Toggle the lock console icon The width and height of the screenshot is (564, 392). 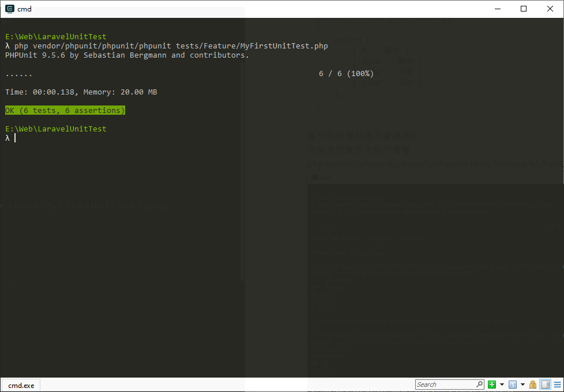coord(533,385)
